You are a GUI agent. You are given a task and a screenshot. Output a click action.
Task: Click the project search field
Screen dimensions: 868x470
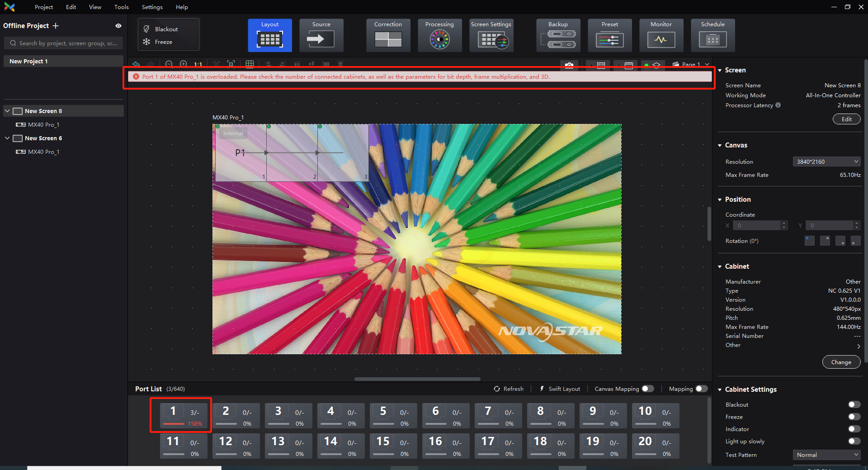[63, 43]
